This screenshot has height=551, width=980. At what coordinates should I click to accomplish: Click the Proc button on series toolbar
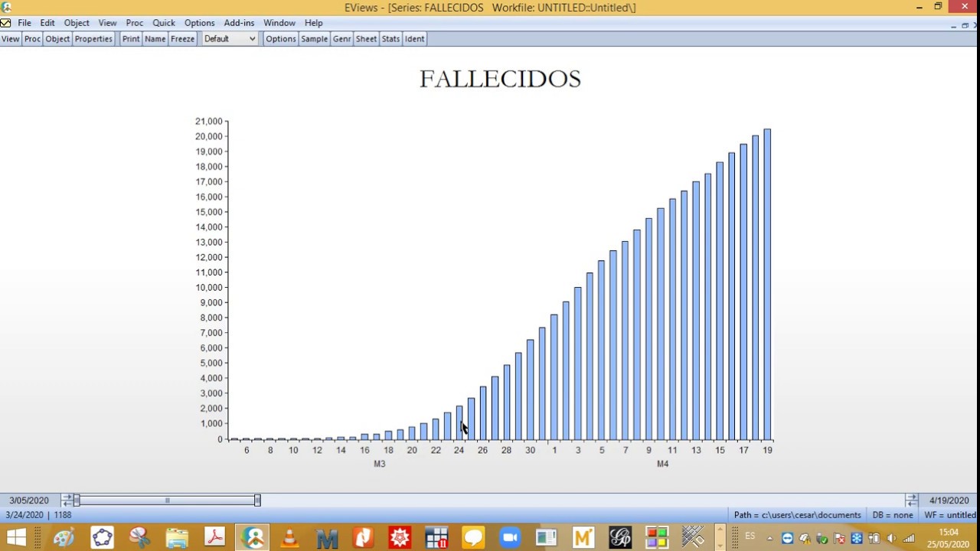32,39
